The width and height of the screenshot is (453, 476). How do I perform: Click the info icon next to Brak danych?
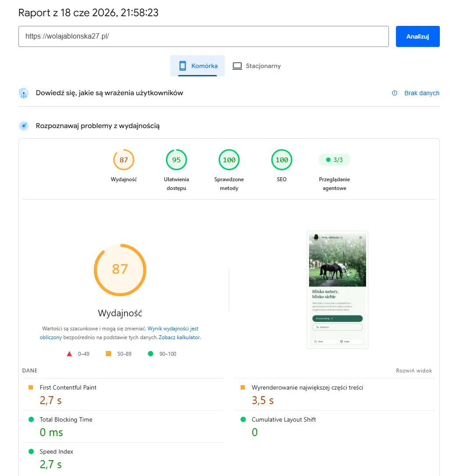(x=395, y=93)
